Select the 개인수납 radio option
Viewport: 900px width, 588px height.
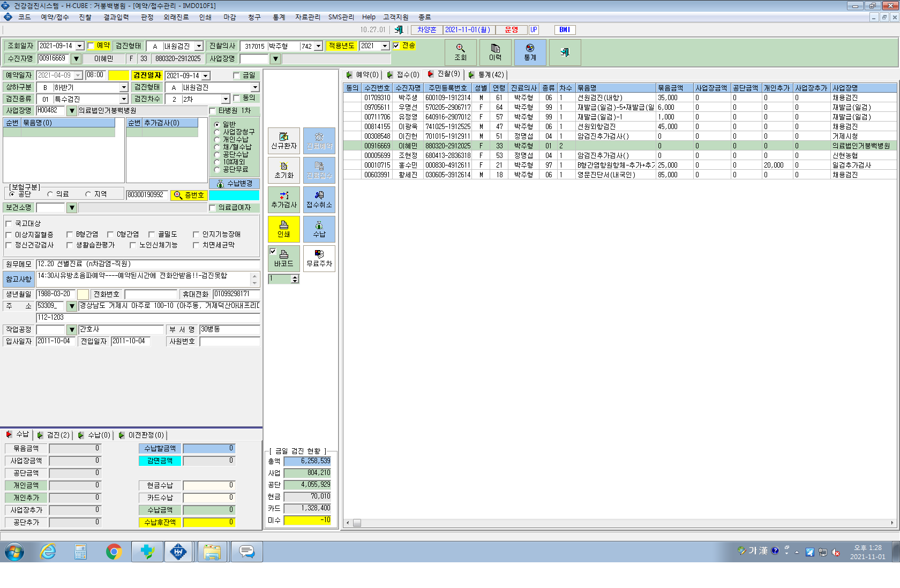click(x=217, y=139)
